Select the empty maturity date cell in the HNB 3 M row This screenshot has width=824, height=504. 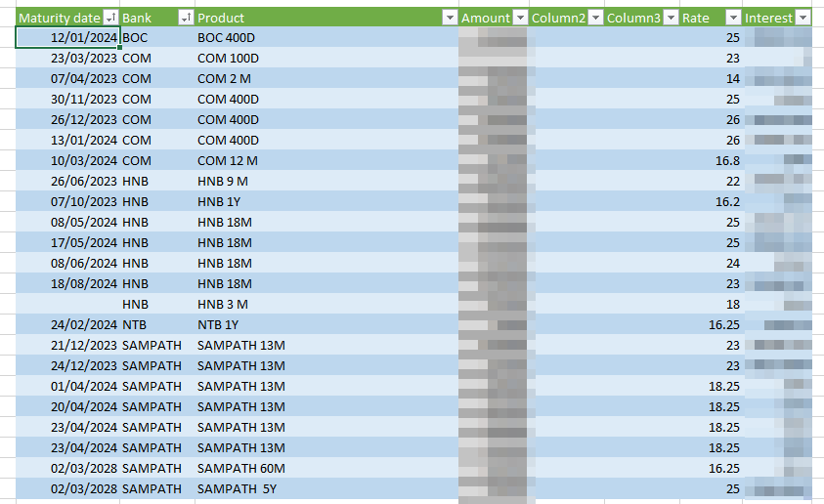pos(67,304)
